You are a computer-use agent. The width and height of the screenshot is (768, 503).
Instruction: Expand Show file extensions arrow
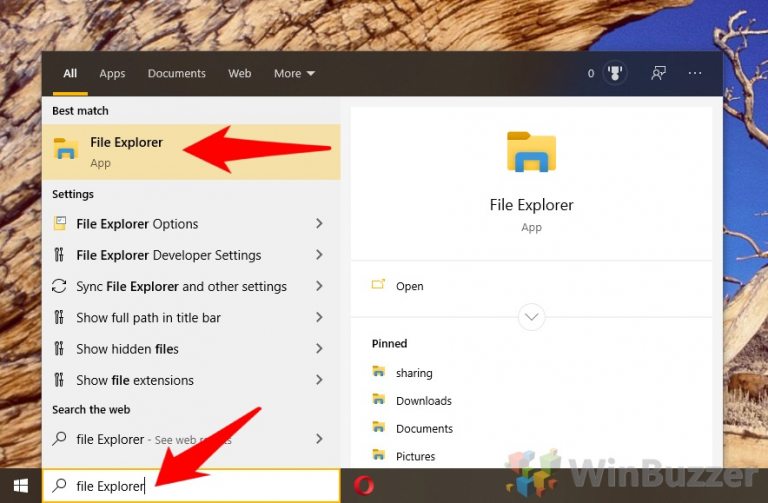tap(319, 380)
